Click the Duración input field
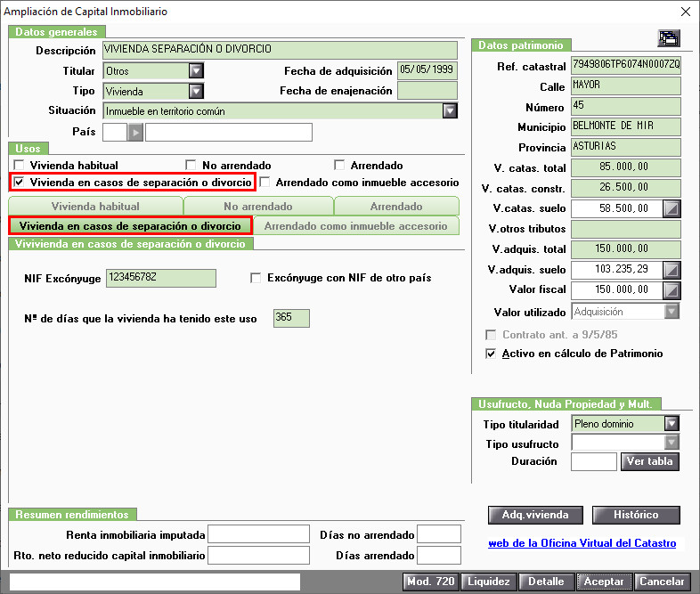This screenshot has height=594, width=700. click(x=594, y=461)
